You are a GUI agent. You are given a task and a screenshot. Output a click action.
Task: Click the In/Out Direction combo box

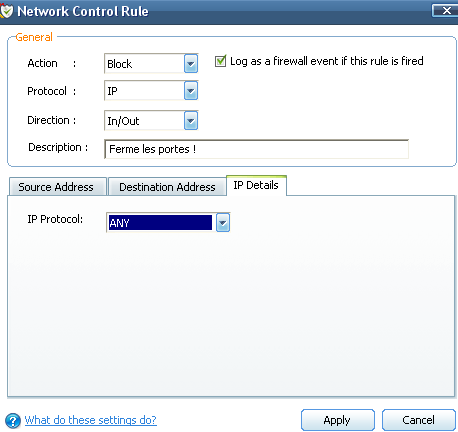click(151, 120)
